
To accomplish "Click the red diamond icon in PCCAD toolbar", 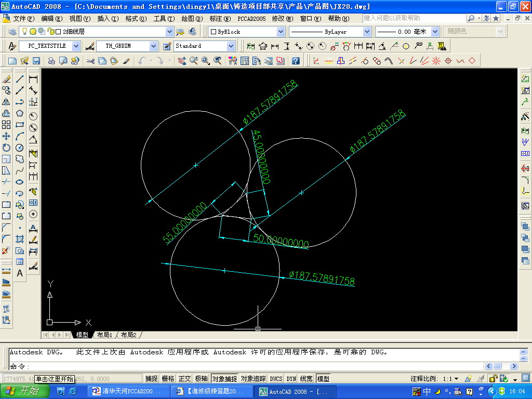I will click(472, 61).
